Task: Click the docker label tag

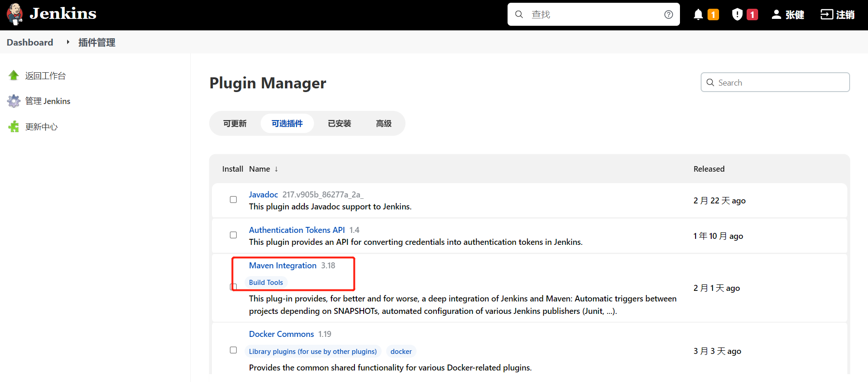Action: (401, 352)
